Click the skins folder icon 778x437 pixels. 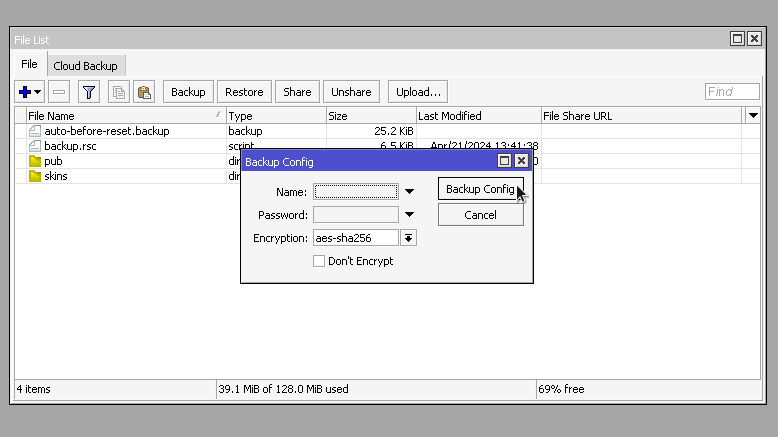[x=35, y=176]
